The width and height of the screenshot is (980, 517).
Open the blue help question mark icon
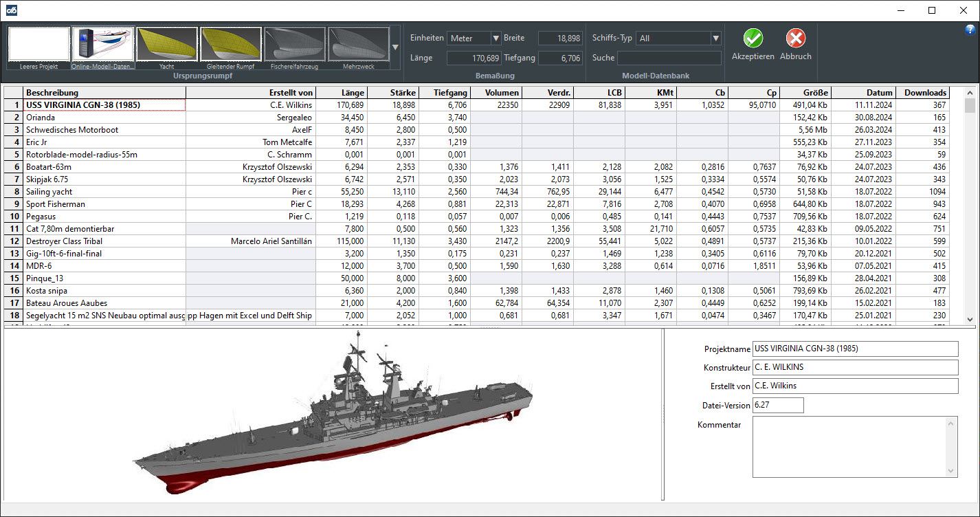[x=970, y=30]
